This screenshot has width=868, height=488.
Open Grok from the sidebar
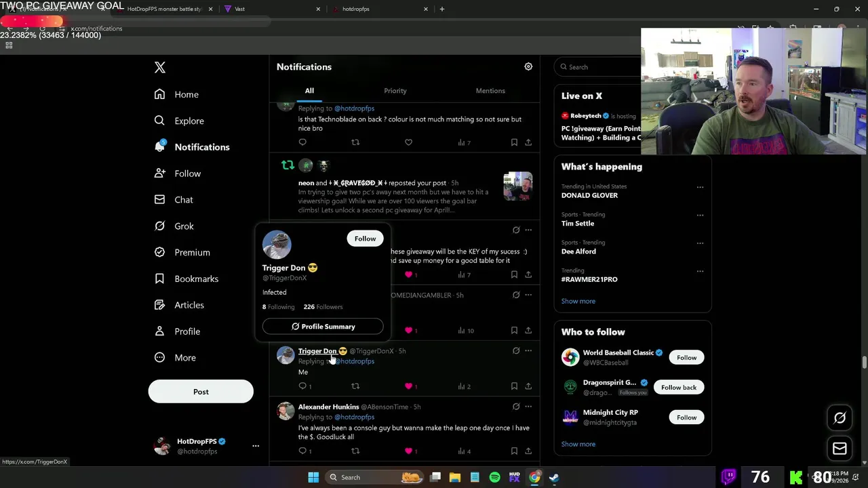tap(174, 226)
